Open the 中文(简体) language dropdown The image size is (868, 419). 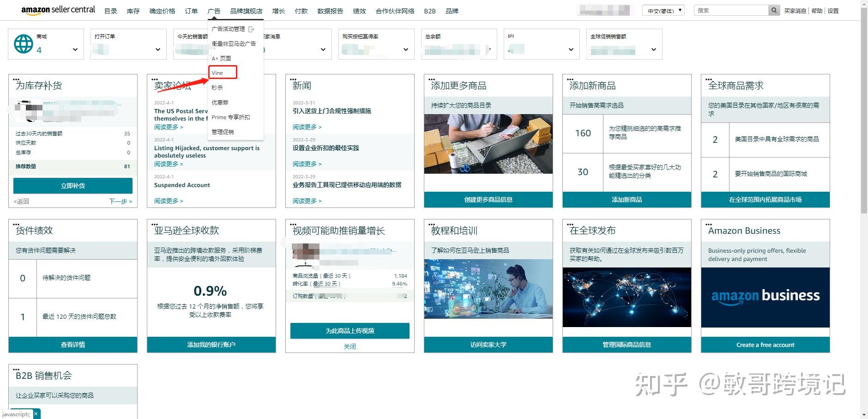pyautogui.click(x=663, y=11)
